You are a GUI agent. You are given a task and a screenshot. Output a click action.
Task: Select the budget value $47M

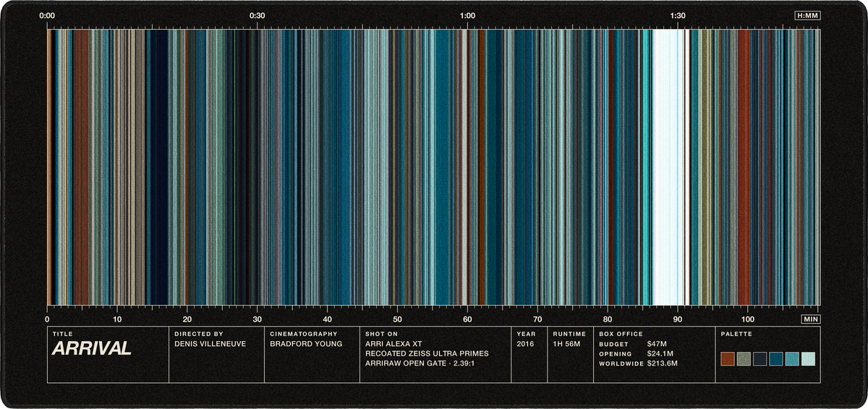pyautogui.click(x=657, y=344)
